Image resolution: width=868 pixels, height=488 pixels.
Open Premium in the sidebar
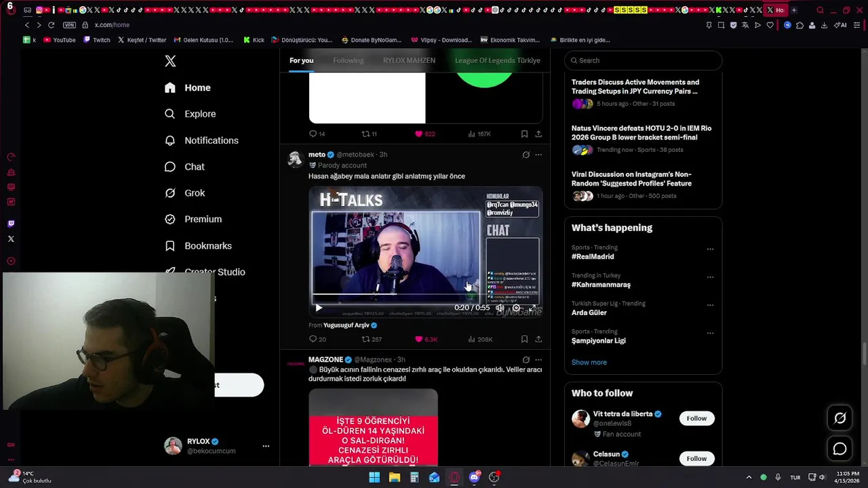tap(193, 219)
